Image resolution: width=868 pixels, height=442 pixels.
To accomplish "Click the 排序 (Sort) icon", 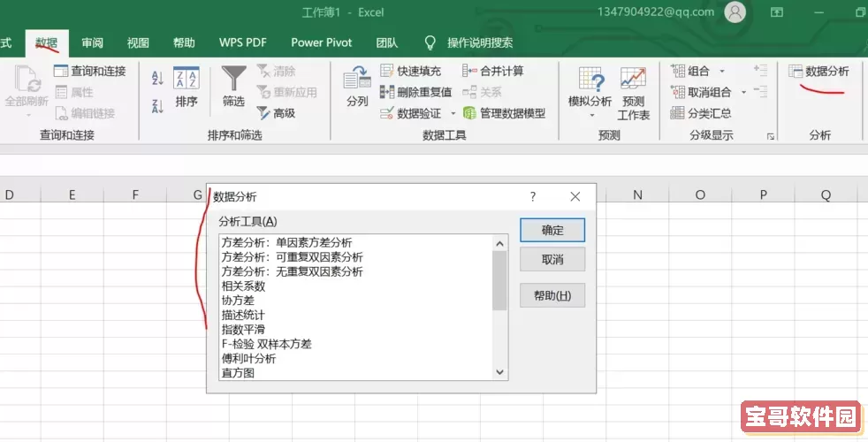I will [186, 81].
